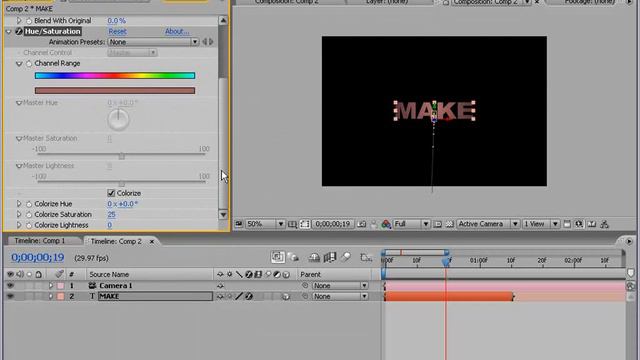Expand the Colorize Lightness property
The width and height of the screenshot is (640, 360).
(x=19, y=225)
